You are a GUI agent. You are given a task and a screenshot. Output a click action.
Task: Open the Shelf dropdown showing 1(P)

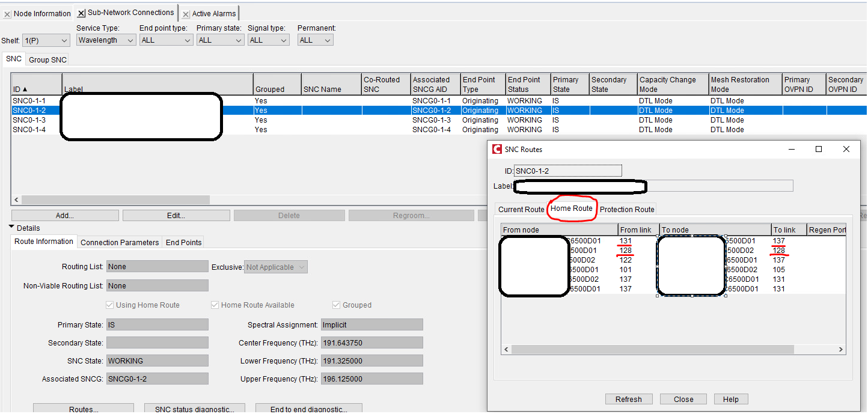[x=46, y=41]
